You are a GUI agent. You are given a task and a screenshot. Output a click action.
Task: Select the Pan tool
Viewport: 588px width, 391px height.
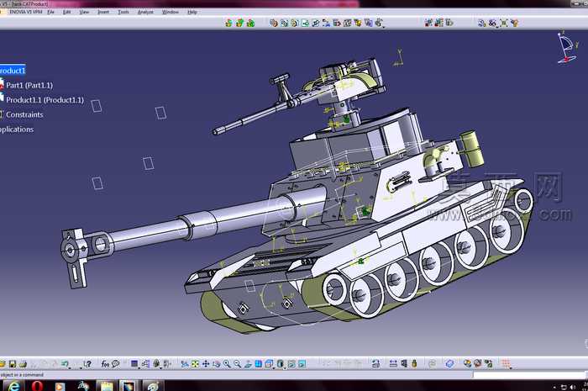coord(206,363)
